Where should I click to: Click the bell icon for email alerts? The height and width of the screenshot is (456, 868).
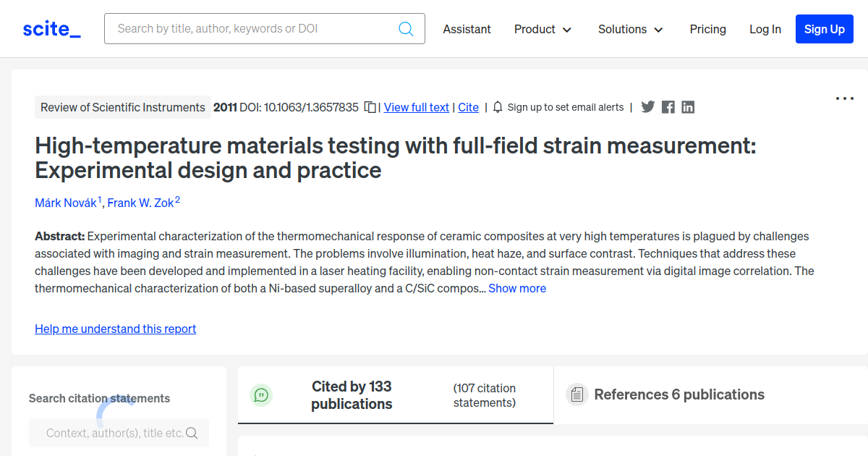click(498, 107)
